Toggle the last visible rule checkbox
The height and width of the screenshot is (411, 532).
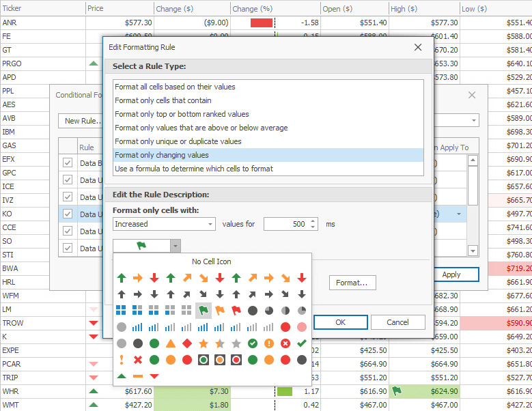pyautogui.click(x=68, y=248)
